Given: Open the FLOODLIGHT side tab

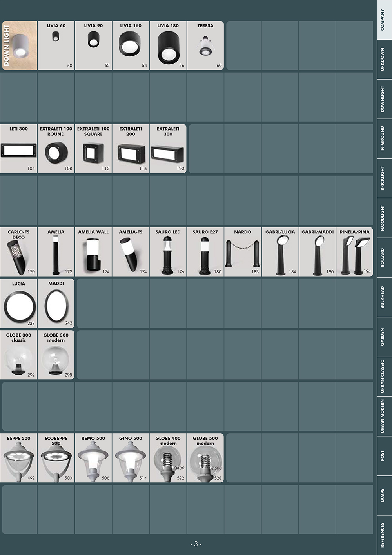Looking at the screenshot, I should (x=384, y=218).
